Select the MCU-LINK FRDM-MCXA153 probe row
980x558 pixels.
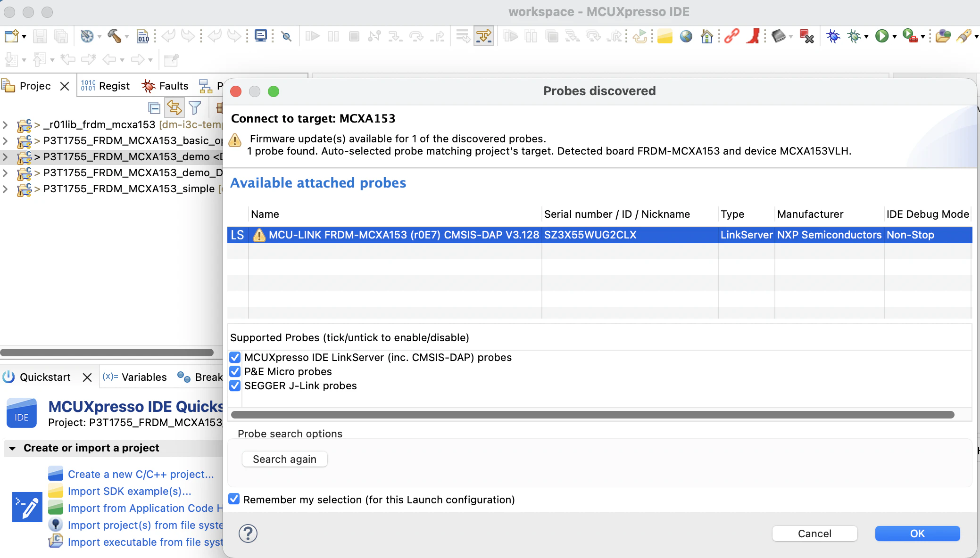[599, 235]
